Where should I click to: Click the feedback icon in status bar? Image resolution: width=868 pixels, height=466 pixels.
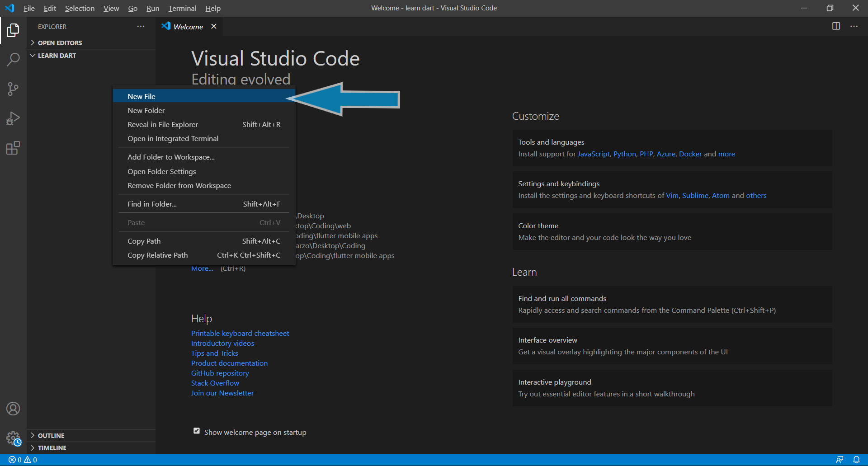click(x=840, y=460)
